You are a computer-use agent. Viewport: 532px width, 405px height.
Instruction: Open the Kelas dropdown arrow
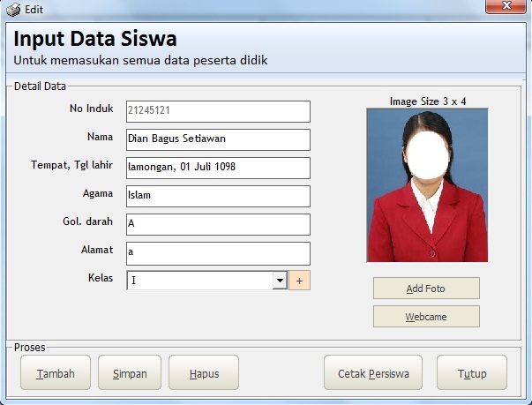tap(280, 281)
